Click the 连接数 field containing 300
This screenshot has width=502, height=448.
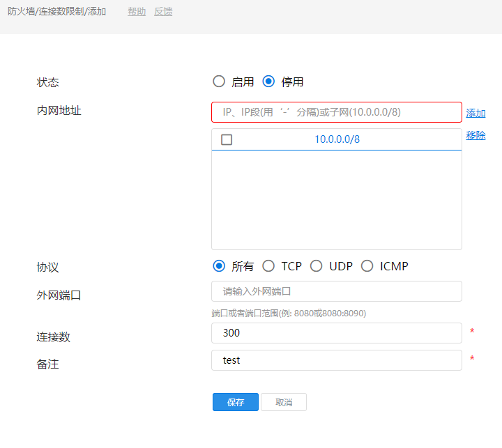tap(336, 333)
